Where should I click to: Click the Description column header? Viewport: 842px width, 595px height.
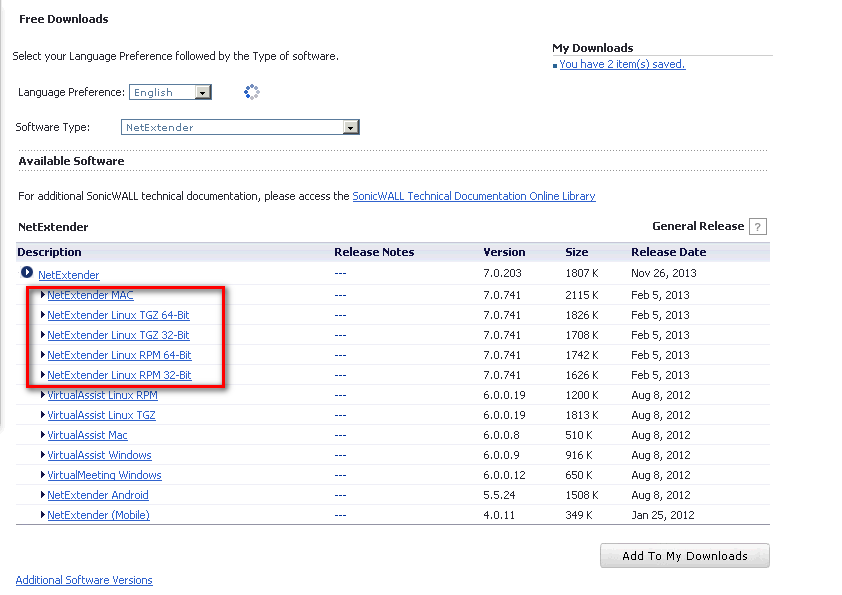pos(49,252)
